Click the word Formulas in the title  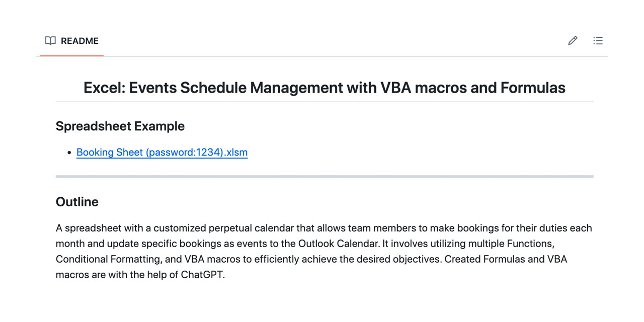[x=533, y=88]
